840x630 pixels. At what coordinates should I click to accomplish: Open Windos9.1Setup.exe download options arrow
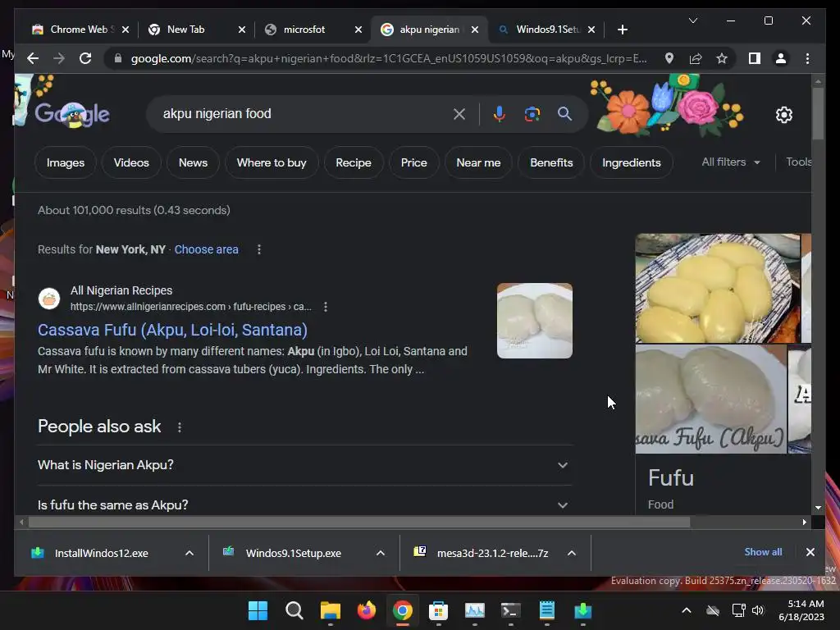(x=381, y=554)
